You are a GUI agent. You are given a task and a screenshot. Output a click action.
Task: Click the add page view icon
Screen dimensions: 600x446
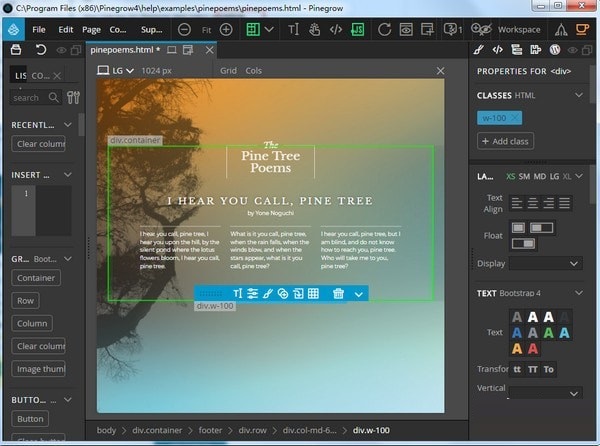427,29
